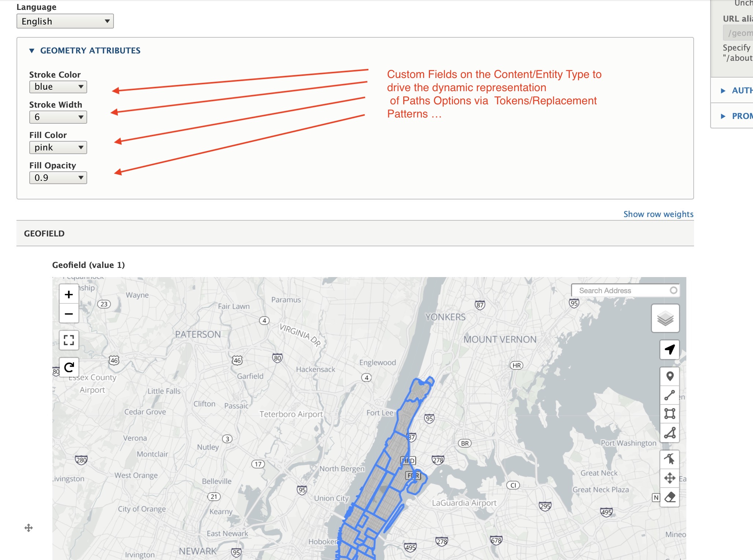Screen dimensions: 753x560
Task: Click the Show row weights link
Action: 658,214
